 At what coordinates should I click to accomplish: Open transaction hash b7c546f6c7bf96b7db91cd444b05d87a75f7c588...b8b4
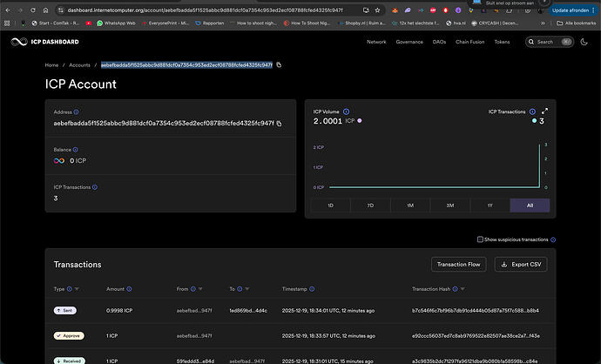click(x=476, y=310)
